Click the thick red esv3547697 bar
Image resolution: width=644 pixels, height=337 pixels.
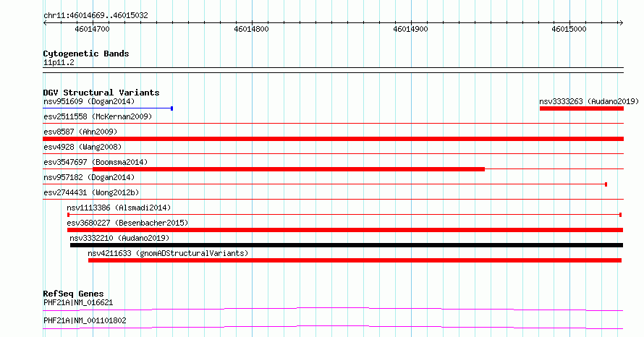pyautogui.click(x=289, y=169)
